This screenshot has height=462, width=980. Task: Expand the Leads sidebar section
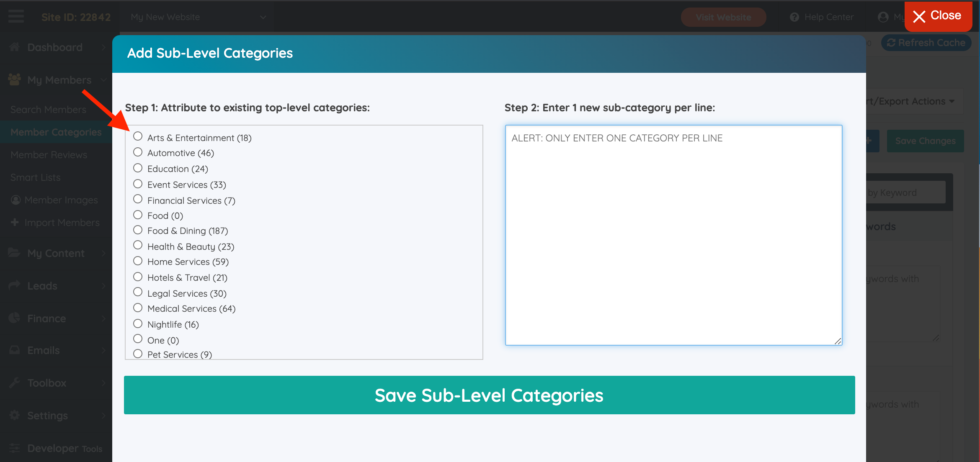click(103, 286)
